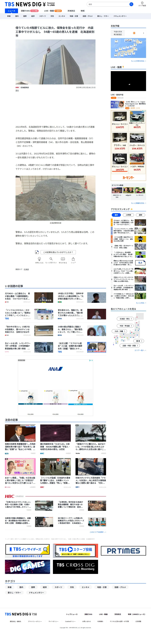The width and height of the screenshot is (151, 644).
Task: Click the シェア share icon
Action: point(73,259)
